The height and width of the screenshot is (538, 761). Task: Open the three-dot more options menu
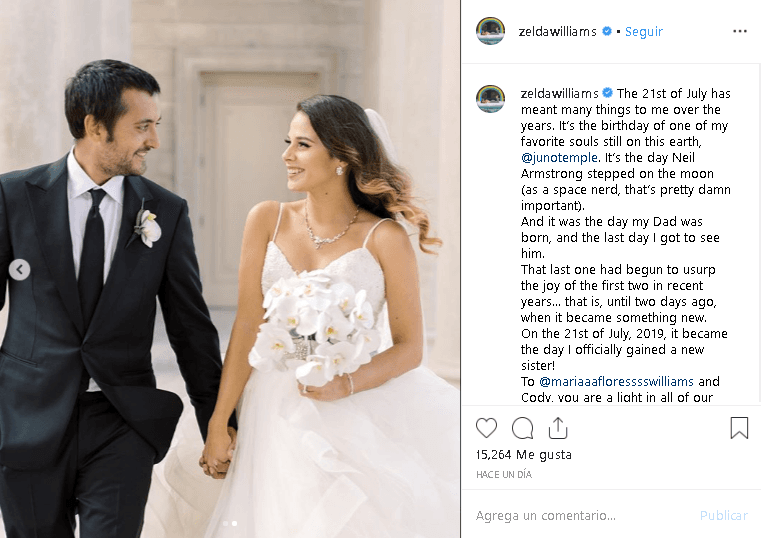click(740, 31)
